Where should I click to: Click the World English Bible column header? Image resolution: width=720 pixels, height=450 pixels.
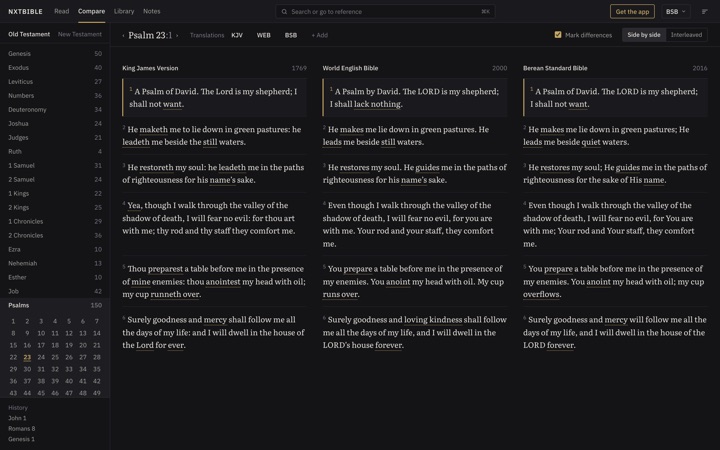350,68
